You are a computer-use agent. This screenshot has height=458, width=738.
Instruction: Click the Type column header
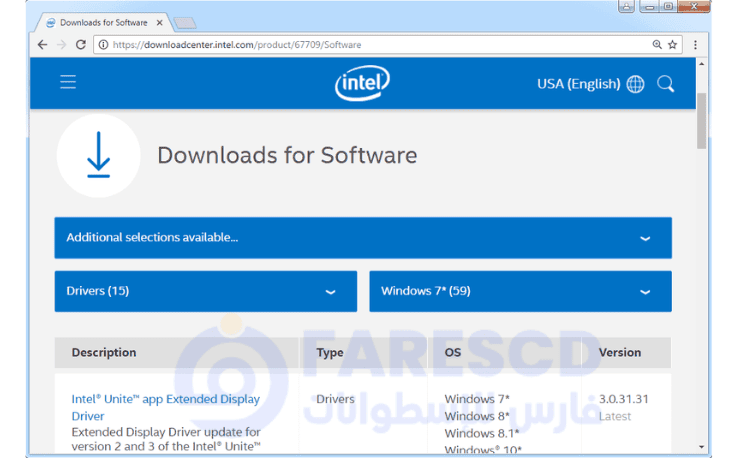click(329, 353)
